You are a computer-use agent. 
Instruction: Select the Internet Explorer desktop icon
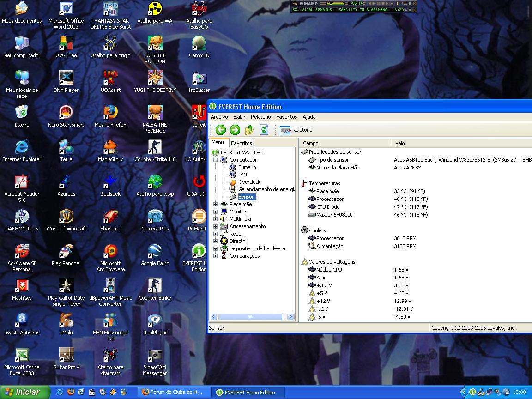coord(22,151)
